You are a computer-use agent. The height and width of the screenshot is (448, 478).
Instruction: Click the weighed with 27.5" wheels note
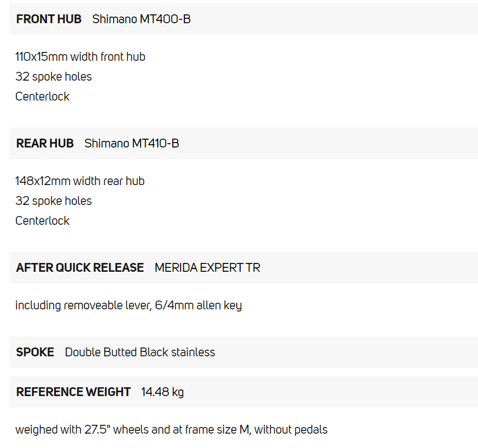click(x=171, y=430)
